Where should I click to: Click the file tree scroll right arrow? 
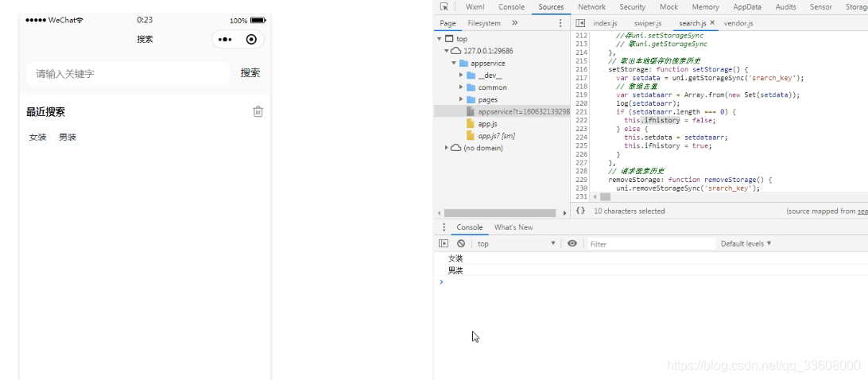coord(564,213)
